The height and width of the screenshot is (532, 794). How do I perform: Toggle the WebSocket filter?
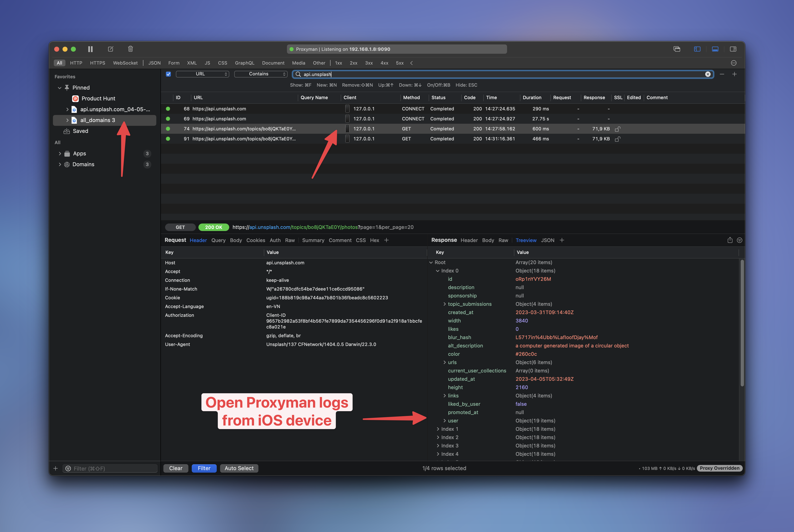(x=125, y=63)
